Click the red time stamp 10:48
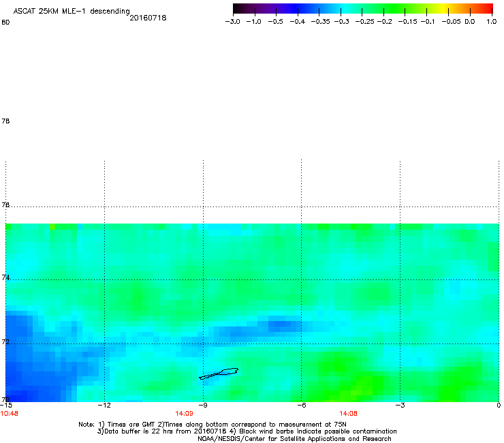The width and height of the screenshot is (504, 443). click(9, 414)
